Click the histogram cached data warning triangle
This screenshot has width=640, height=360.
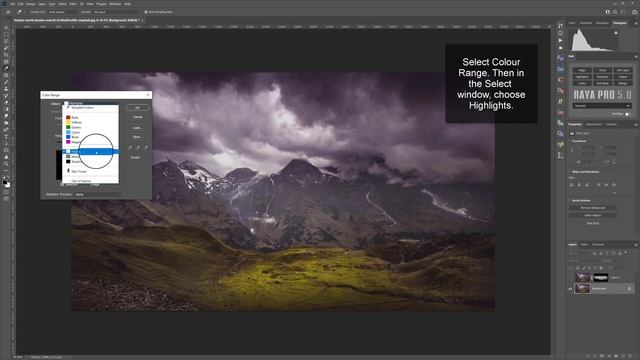(x=616, y=33)
